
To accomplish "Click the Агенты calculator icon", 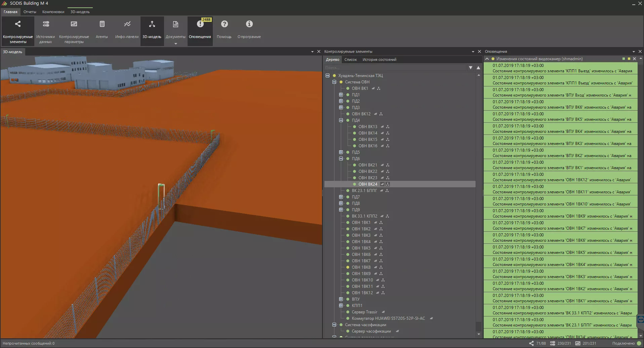I will point(102,24).
